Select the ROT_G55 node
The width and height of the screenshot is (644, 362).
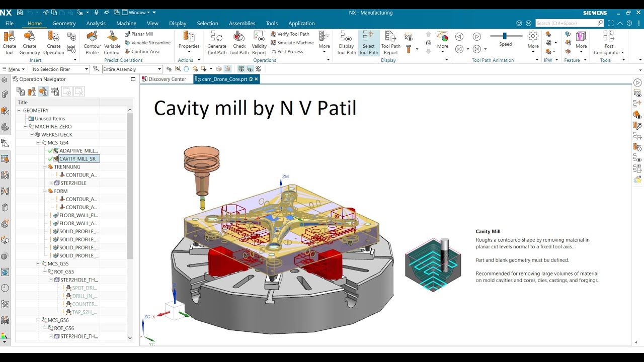(64, 272)
